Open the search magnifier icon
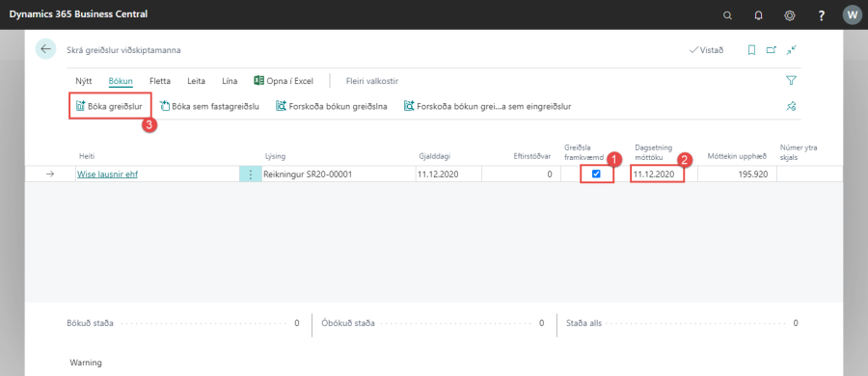The image size is (868, 376). (727, 15)
